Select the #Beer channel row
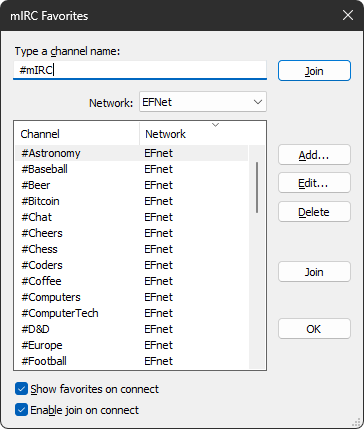Screen dimensions: 364x429 (132, 185)
